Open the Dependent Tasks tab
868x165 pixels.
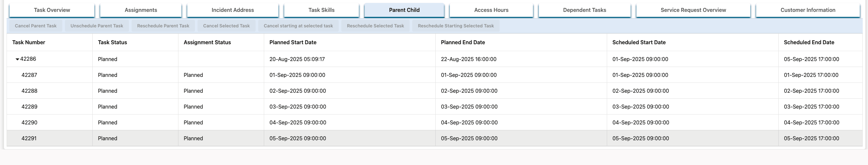[x=584, y=10]
